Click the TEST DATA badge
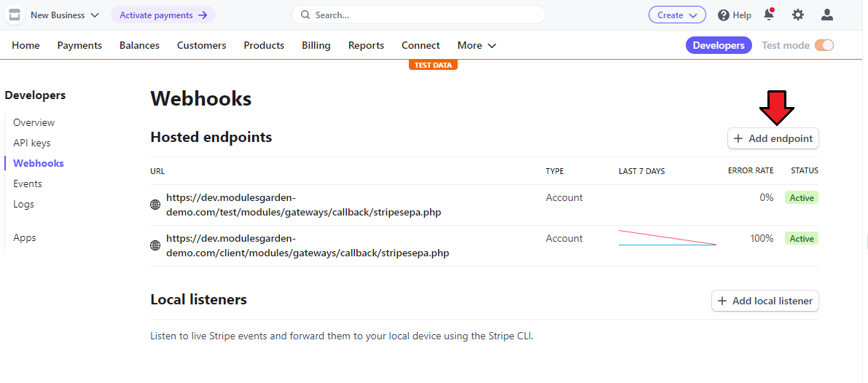 pos(434,65)
